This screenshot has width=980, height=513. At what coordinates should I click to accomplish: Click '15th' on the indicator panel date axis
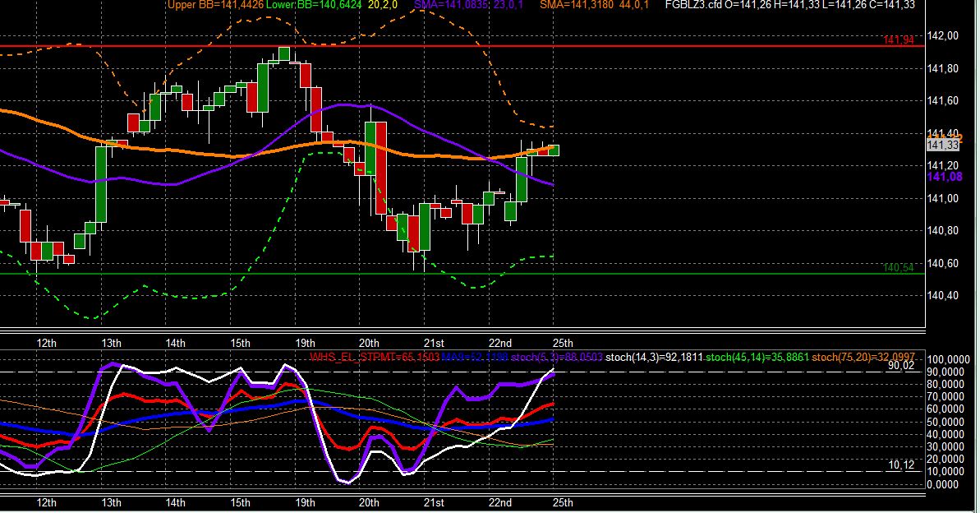tap(240, 502)
